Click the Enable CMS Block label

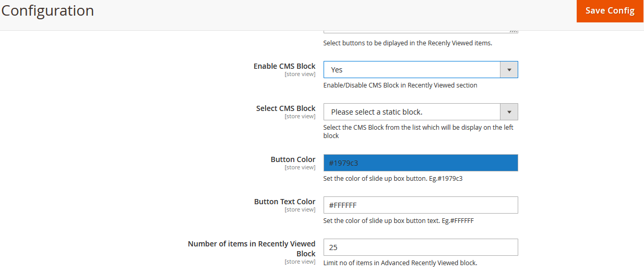click(284, 66)
